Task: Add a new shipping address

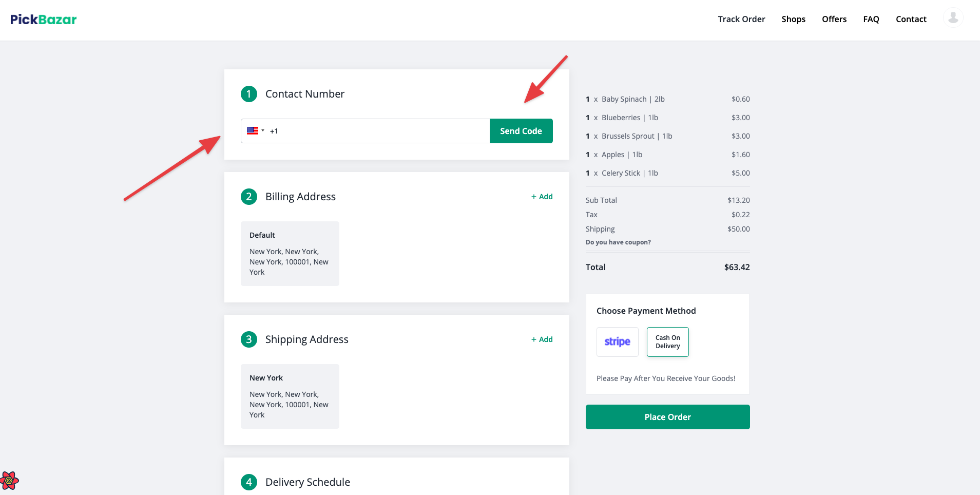Action: pyautogui.click(x=542, y=339)
